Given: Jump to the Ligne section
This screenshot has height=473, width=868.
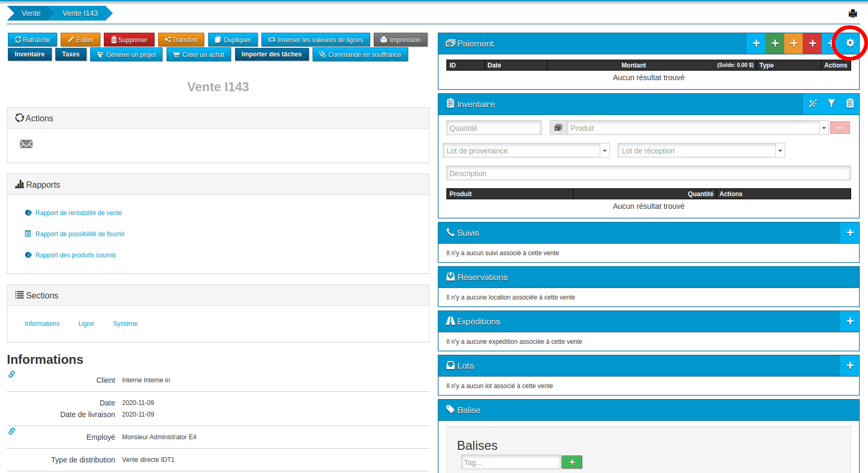Looking at the screenshot, I should point(86,324).
